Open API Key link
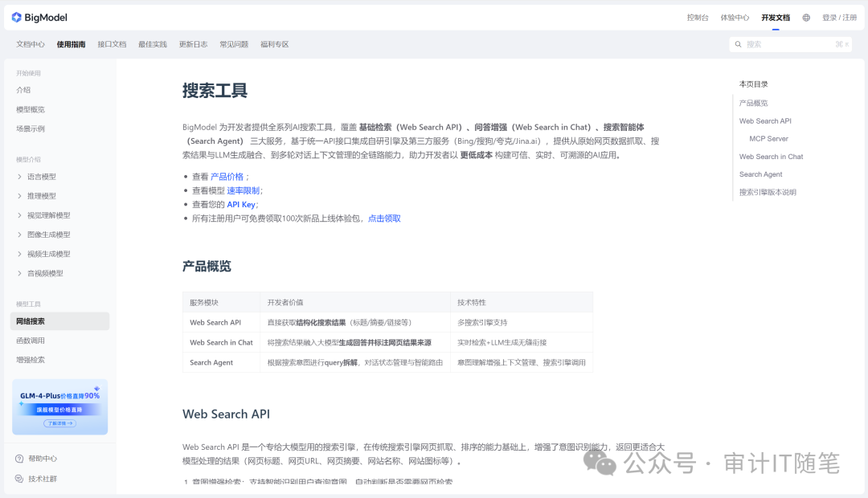This screenshot has height=498, width=868. (x=241, y=204)
